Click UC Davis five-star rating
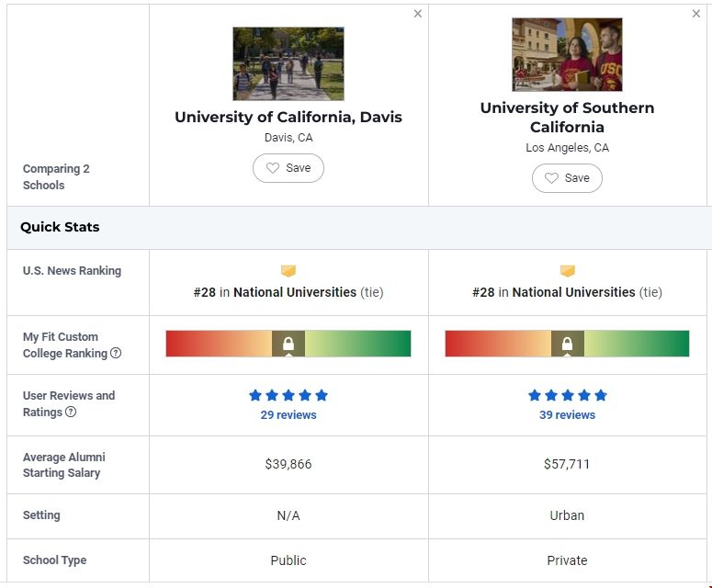This screenshot has width=712, height=588. (288, 396)
